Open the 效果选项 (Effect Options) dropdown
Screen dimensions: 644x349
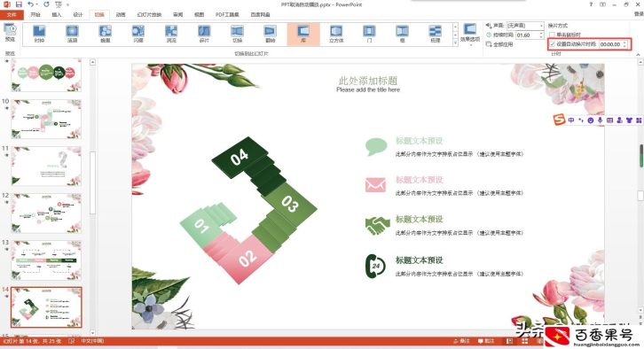click(469, 34)
